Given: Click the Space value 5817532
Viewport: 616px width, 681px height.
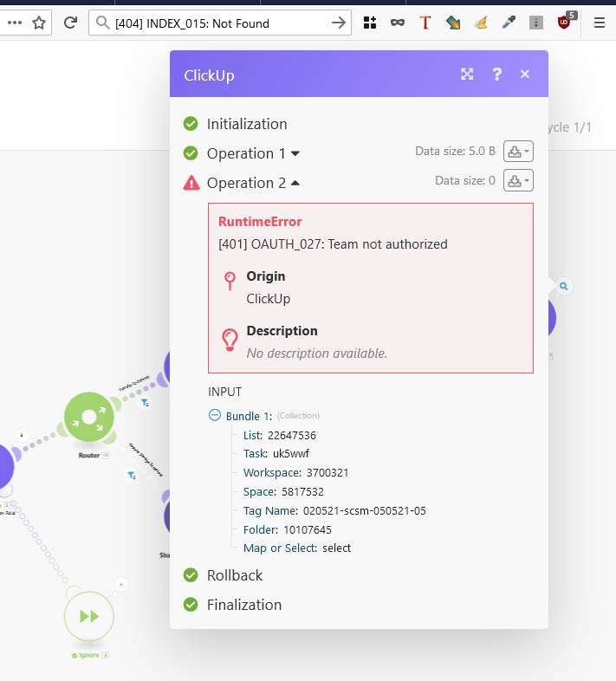Looking at the screenshot, I should click(x=302, y=491).
